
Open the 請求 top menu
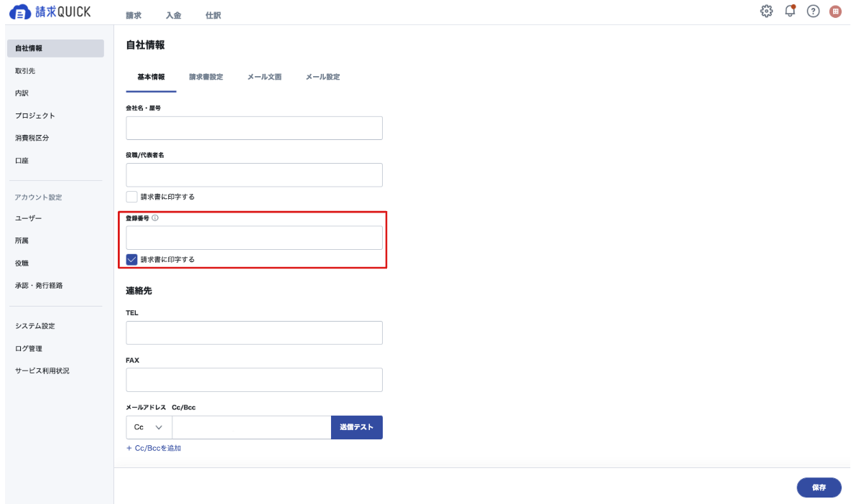134,15
